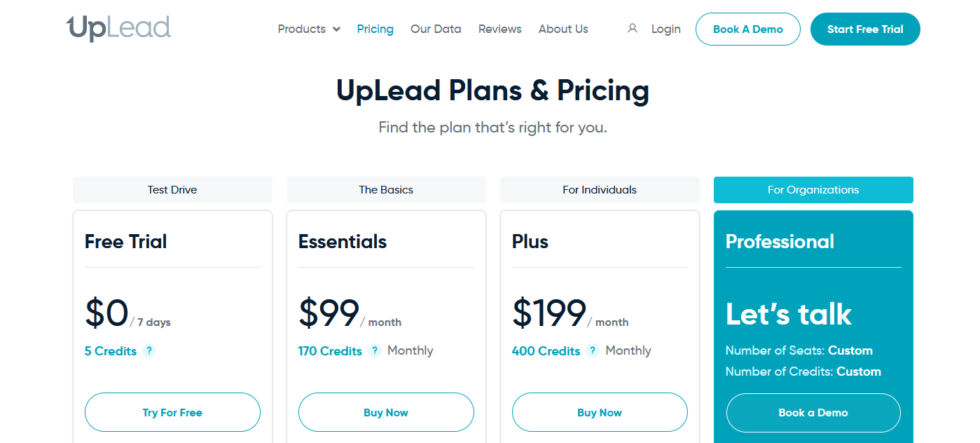Viewport: 980px width, 443px height.
Task: Click the Login link
Action: [x=665, y=29]
